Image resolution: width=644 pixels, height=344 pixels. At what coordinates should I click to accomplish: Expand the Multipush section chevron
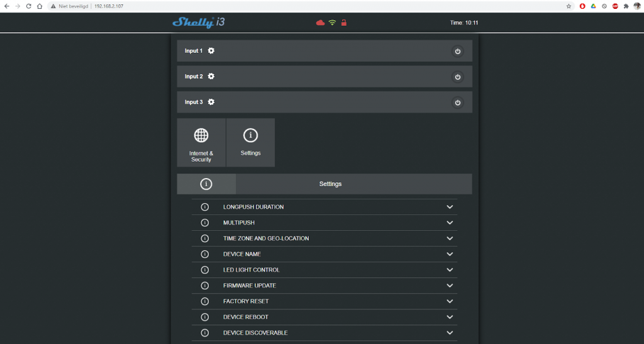click(450, 223)
